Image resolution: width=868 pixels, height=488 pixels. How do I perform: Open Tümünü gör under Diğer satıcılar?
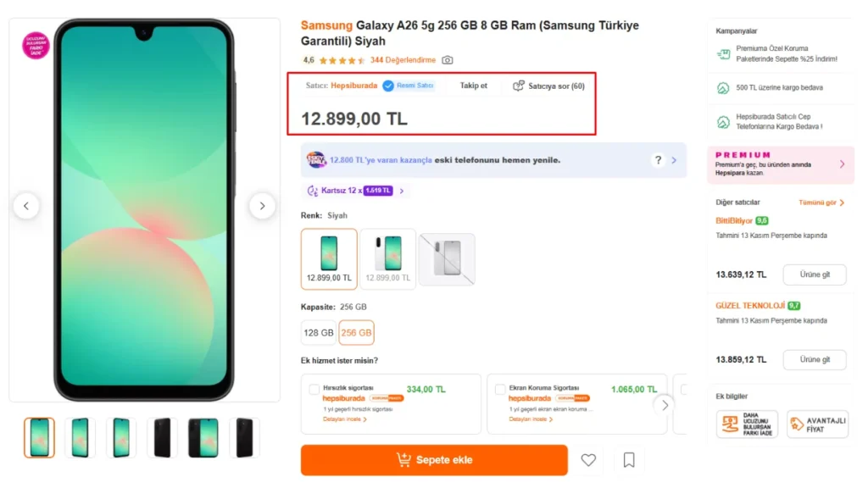pyautogui.click(x=819, y=203)
